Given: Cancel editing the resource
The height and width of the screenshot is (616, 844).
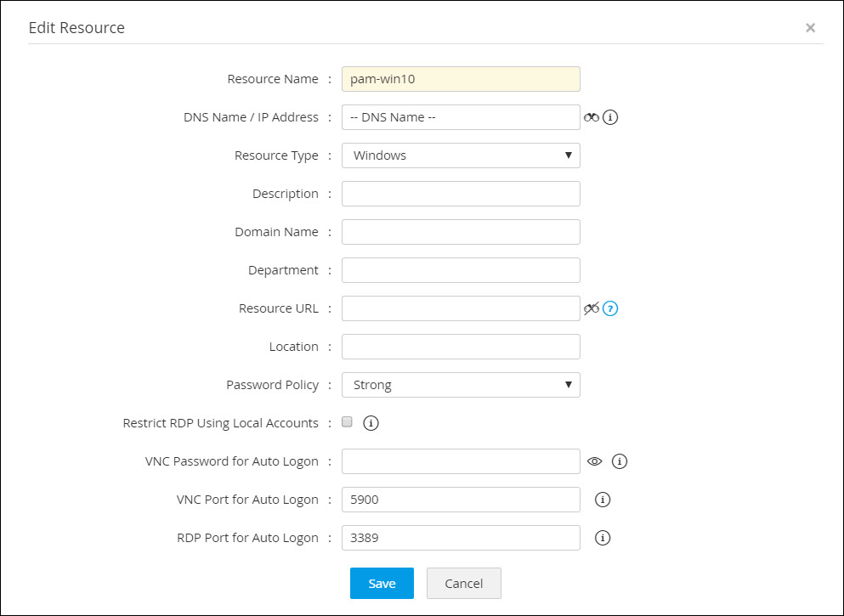Looking at the screenshot, I should (x=463, y=583).
